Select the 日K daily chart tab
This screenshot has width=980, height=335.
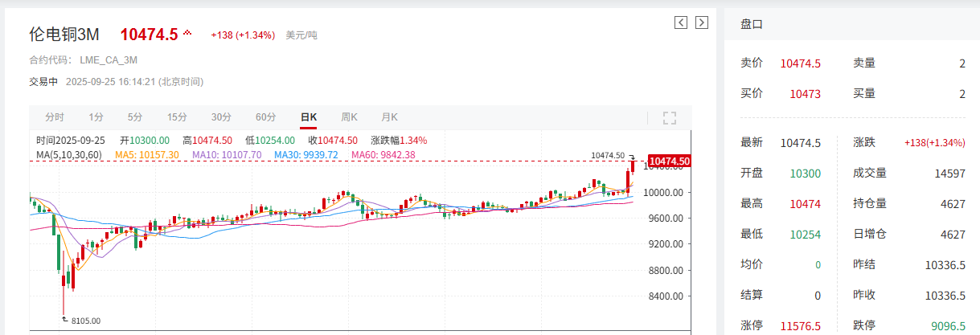point(309,117)
